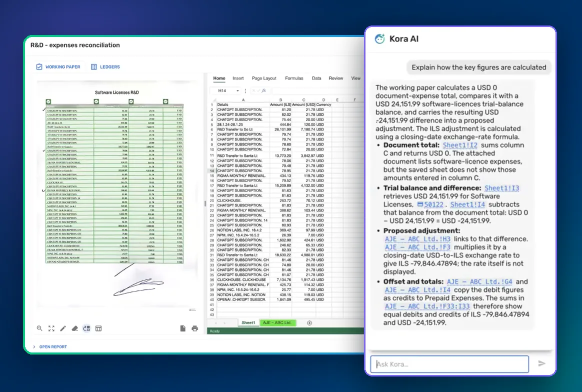Click the panel splitter between document and spreadsheet

coord(205,203)
